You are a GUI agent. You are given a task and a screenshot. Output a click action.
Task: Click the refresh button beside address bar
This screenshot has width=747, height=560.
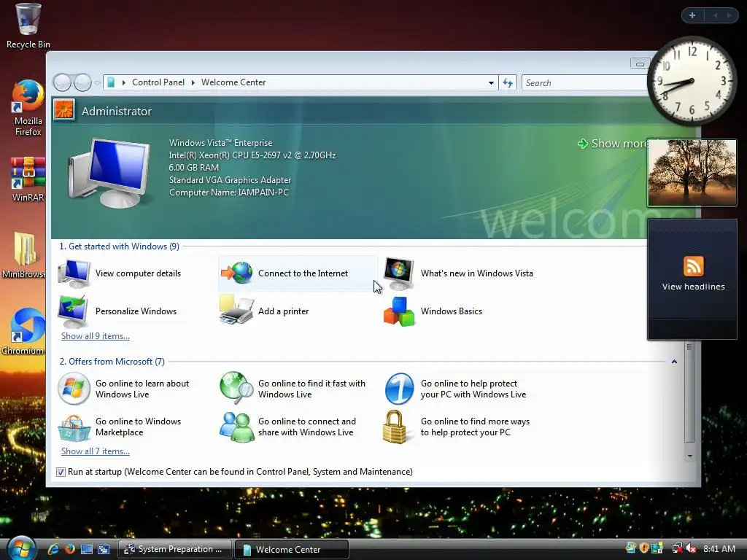tap(508, 83)
